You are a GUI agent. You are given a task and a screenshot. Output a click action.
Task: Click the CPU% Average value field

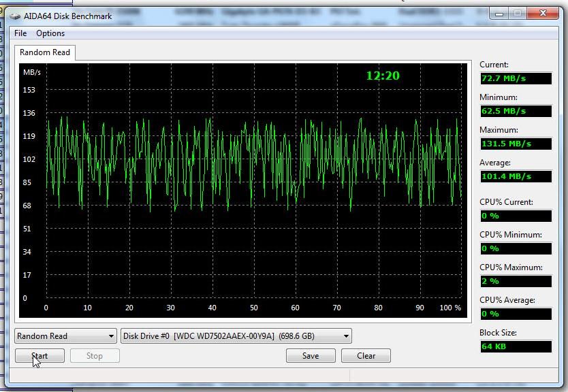coord(516,314)
